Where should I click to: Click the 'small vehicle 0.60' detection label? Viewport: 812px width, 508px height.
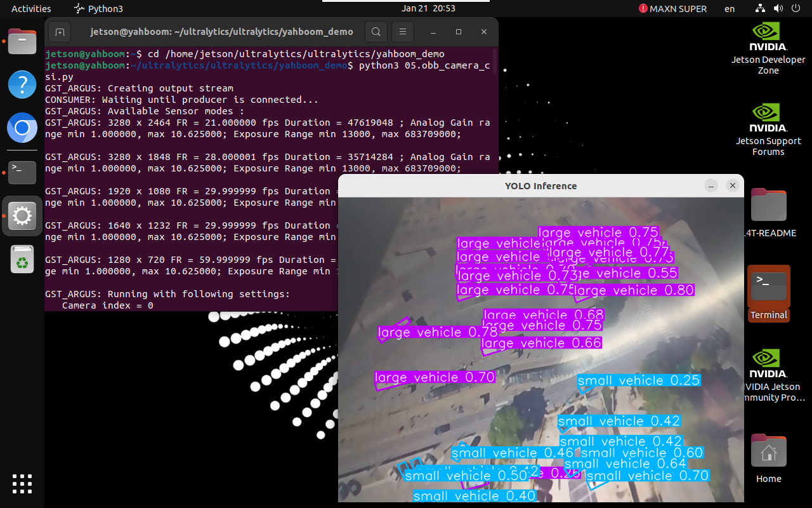642,453
